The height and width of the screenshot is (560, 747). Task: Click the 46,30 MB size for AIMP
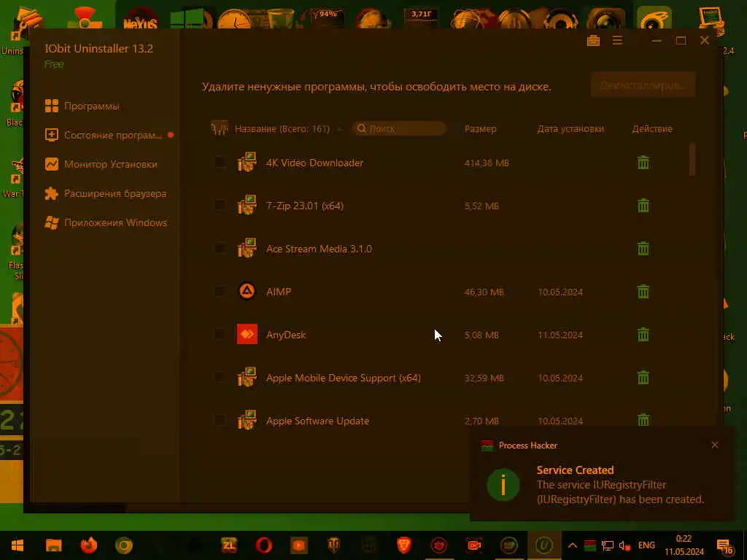(484, 292)
